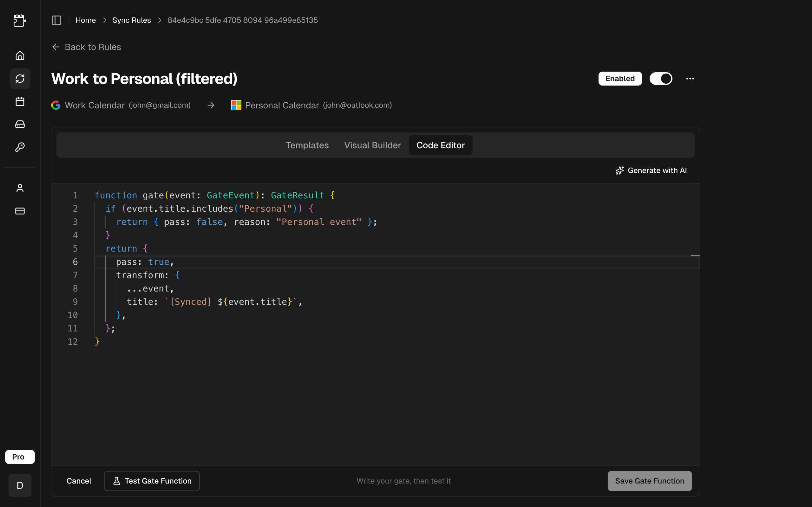
Task: Open the account profile icon in the sidebar
Action: tap(20, 188)
